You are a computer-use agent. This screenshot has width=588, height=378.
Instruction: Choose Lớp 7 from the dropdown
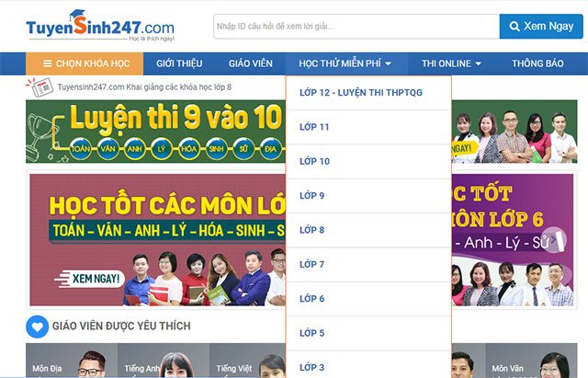coord(368,264)
